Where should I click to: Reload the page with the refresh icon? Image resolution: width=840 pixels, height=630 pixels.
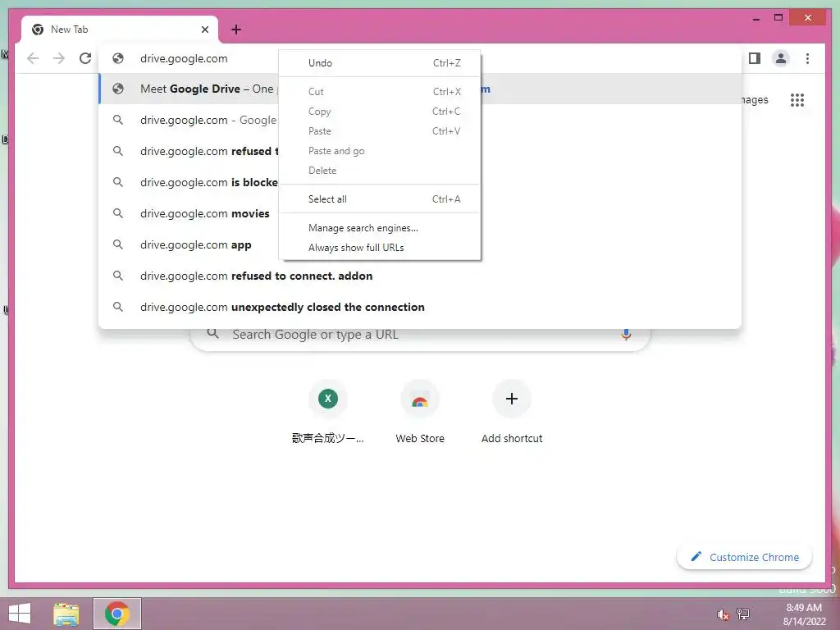(85, 58)
